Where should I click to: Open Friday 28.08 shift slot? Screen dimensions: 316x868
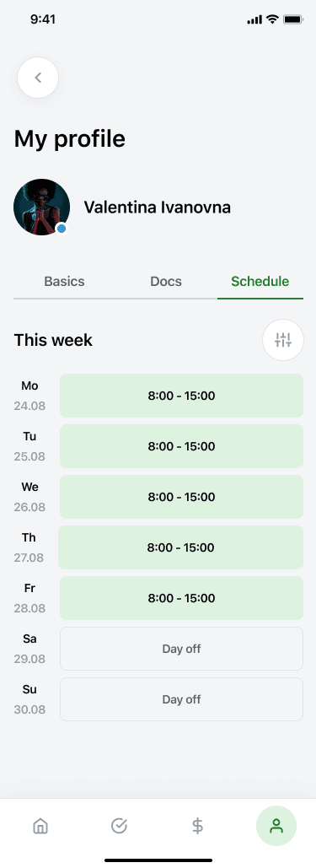(x=181, y=598)
